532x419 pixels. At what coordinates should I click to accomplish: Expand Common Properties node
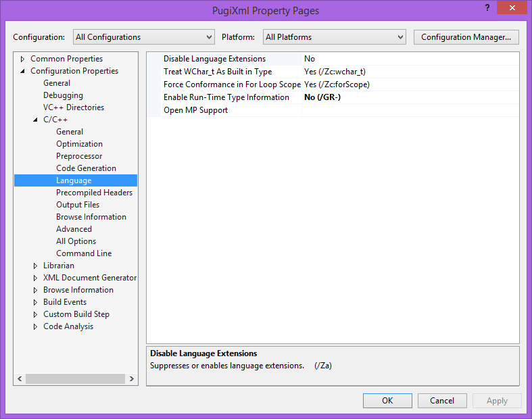(x=22, y=59)
